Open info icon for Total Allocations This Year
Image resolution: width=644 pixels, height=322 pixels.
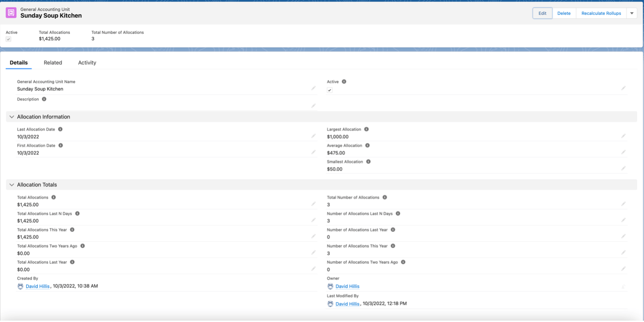72,230
